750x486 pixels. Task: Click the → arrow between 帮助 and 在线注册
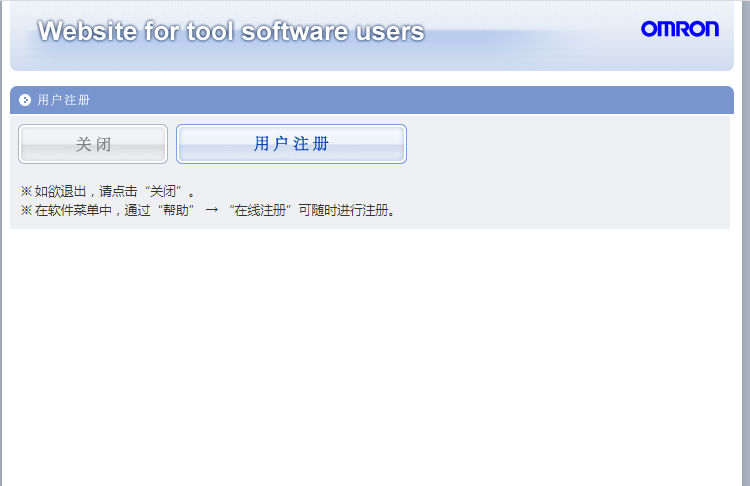[x=211, y=210]
